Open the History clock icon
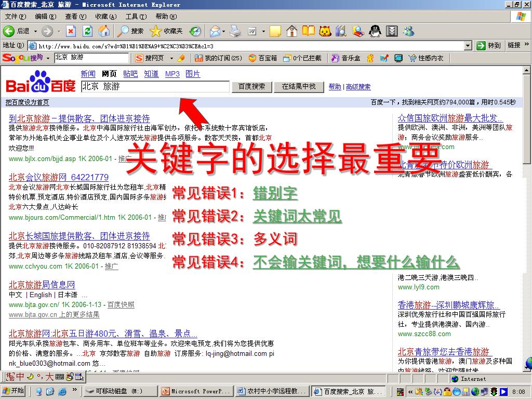532x399 pixels. tap(195, 31)
